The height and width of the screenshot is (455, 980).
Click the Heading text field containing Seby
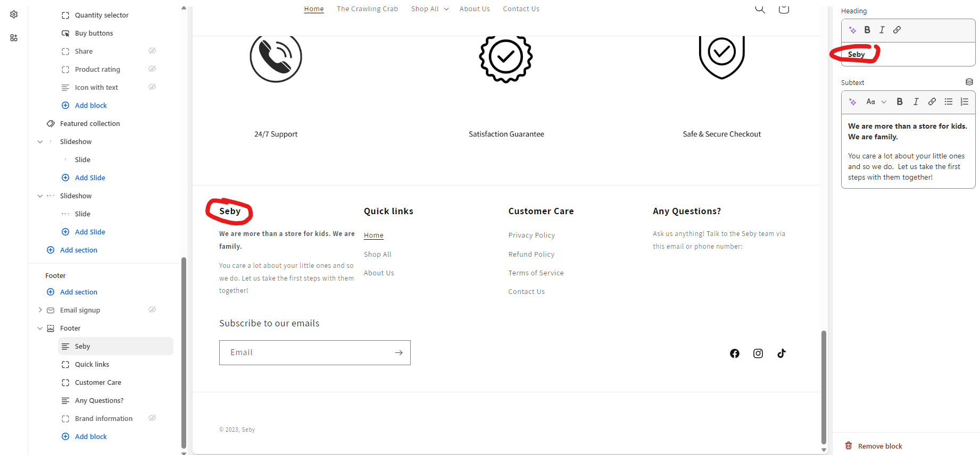[x=908, y=54]
